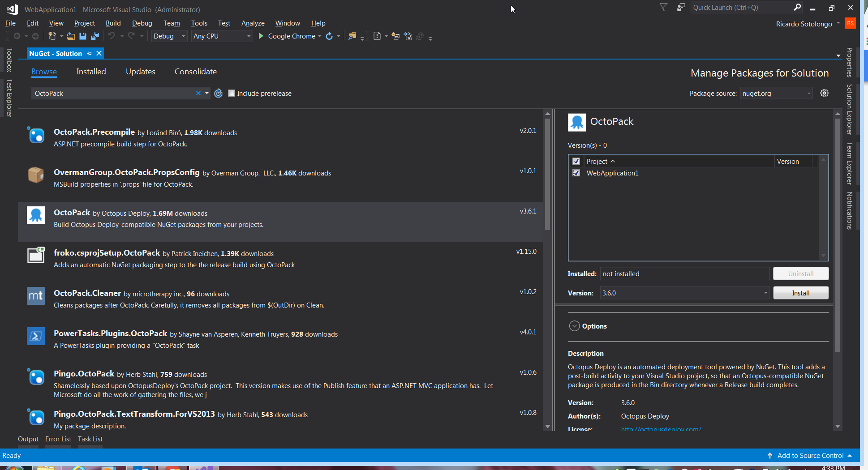The height and width of the screenshot is (470, 868).
Task: Open the notifications filter flag icon
Action: tap(664, 7)
